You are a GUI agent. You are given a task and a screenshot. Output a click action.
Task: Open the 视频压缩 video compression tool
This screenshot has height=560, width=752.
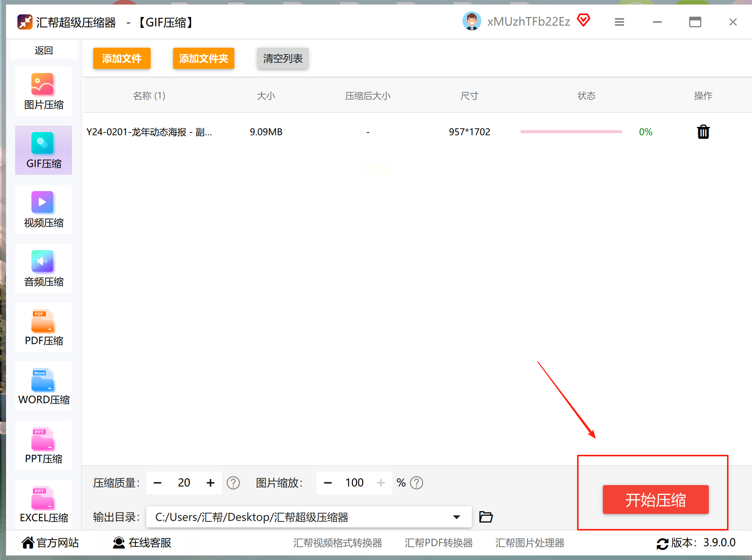click(x=44, y=209)
